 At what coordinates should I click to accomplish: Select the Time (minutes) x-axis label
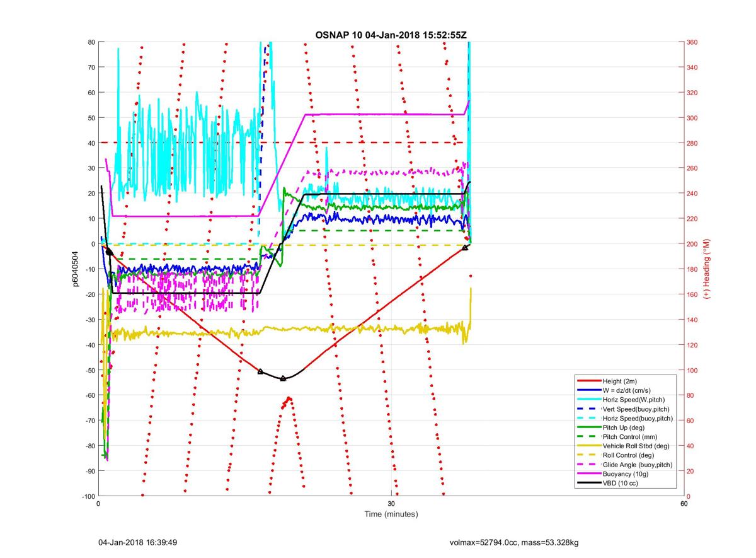pos(391,514)
